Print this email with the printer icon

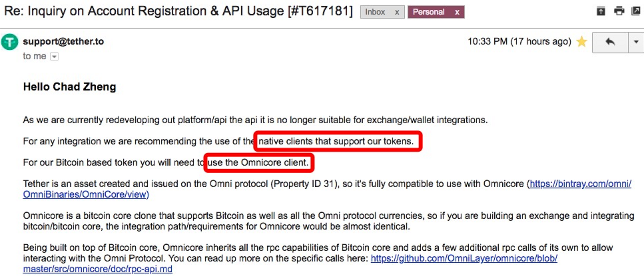[x=619, y=11]
